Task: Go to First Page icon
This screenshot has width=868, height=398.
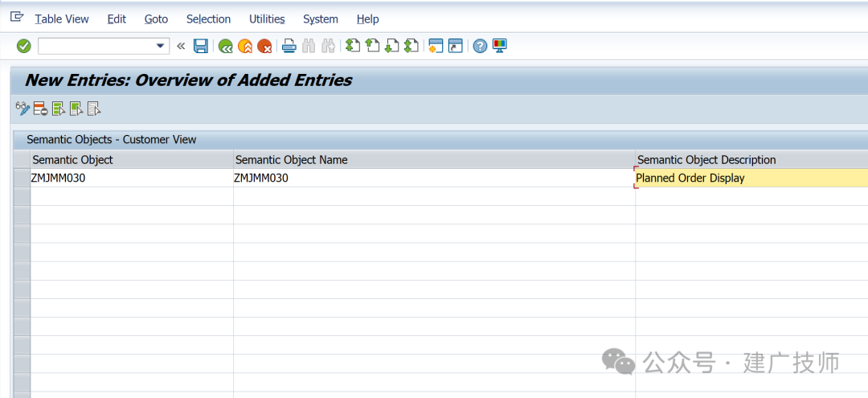Action: click(x=353, y=45)
